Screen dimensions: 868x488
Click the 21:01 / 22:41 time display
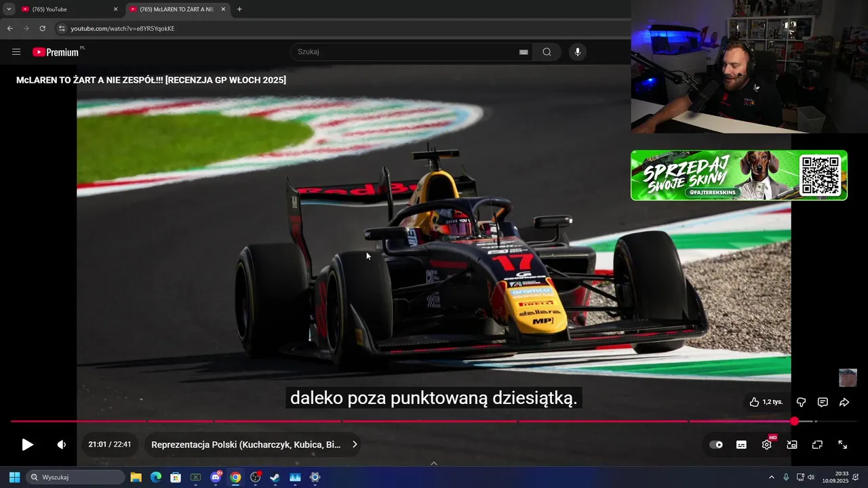pos(110,445)
